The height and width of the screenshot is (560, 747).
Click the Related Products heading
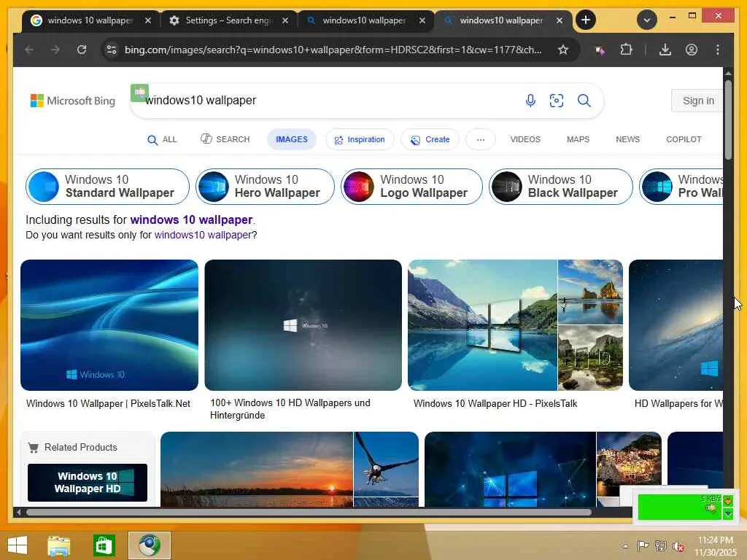point(80,448)
